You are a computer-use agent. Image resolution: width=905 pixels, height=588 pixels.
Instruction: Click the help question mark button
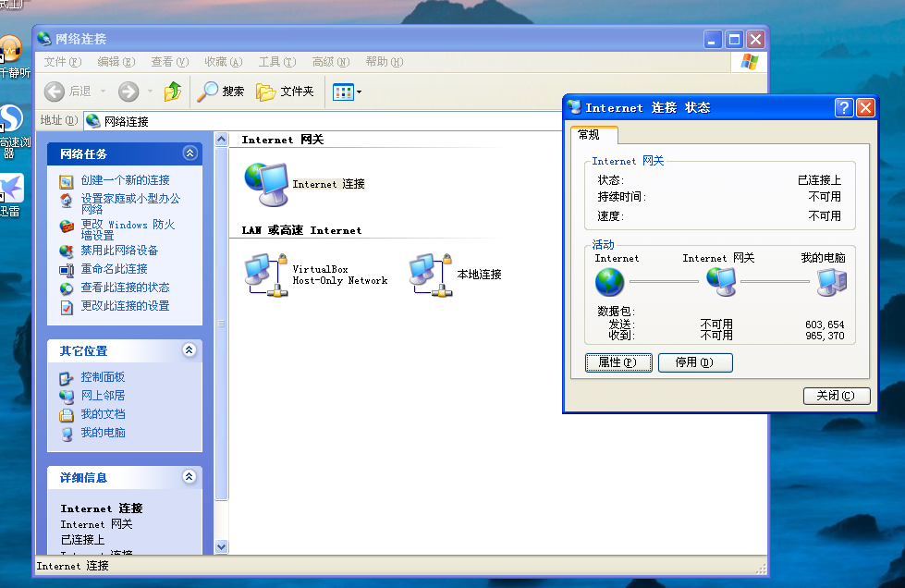pos(844,108)
